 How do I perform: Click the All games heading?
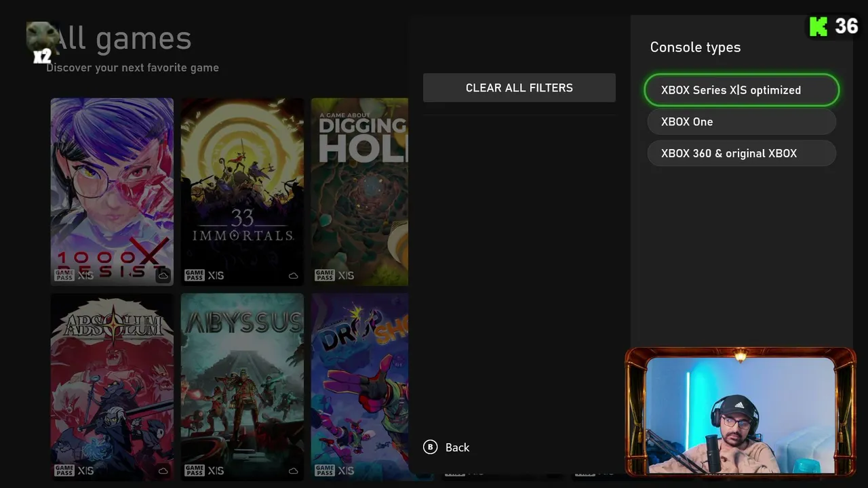click(x=122, y=39)
